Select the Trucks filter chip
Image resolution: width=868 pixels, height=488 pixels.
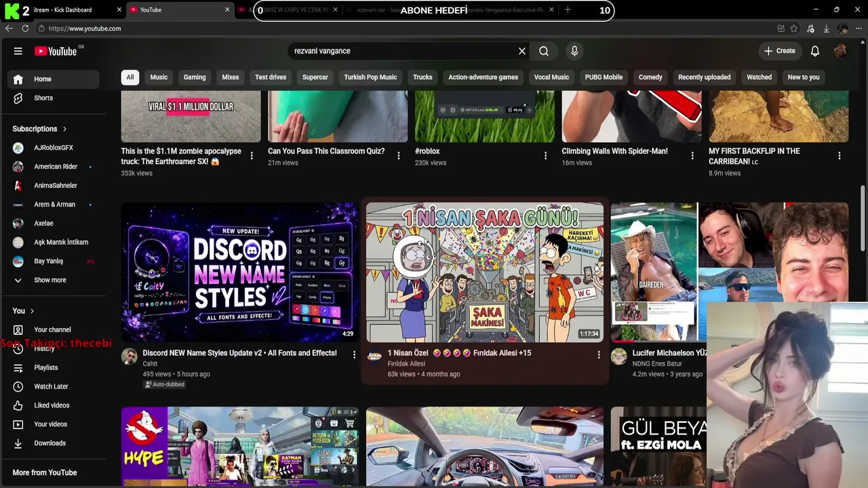pos(422,77)
